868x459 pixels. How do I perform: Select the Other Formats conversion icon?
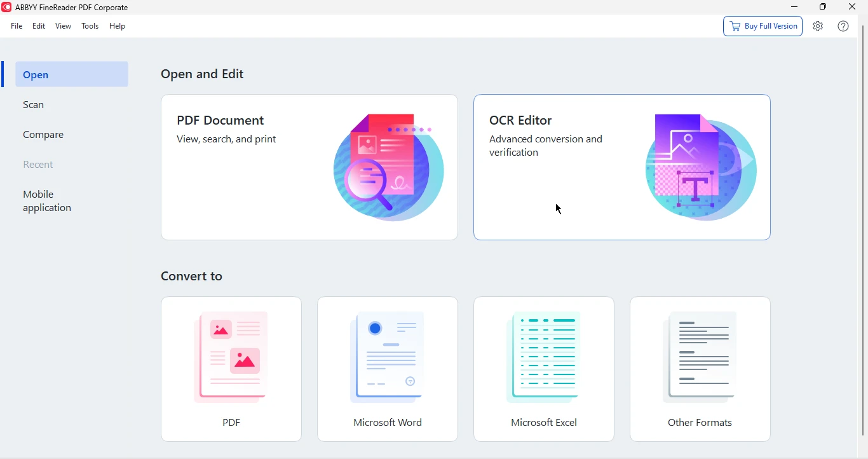click(x=700, y=359)
